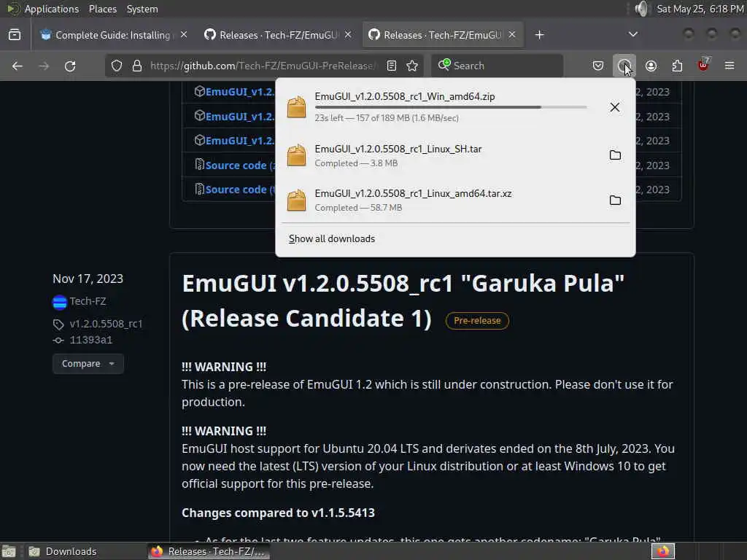Show Linux_SH.tar in its containing folder
Screen dimensions: 747x560
point(615,155)
